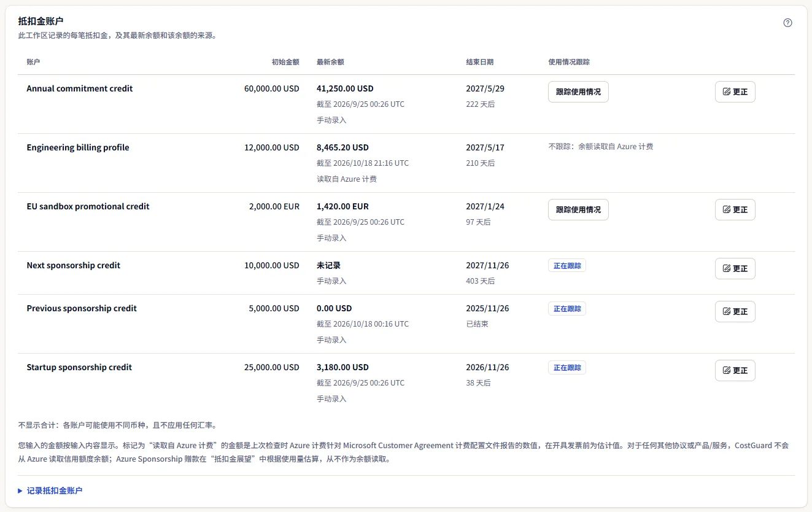Click the 未记录 balance for Next sponsorship
The height and width of the screenshot is (512, 812).
(x=328, y=265)
